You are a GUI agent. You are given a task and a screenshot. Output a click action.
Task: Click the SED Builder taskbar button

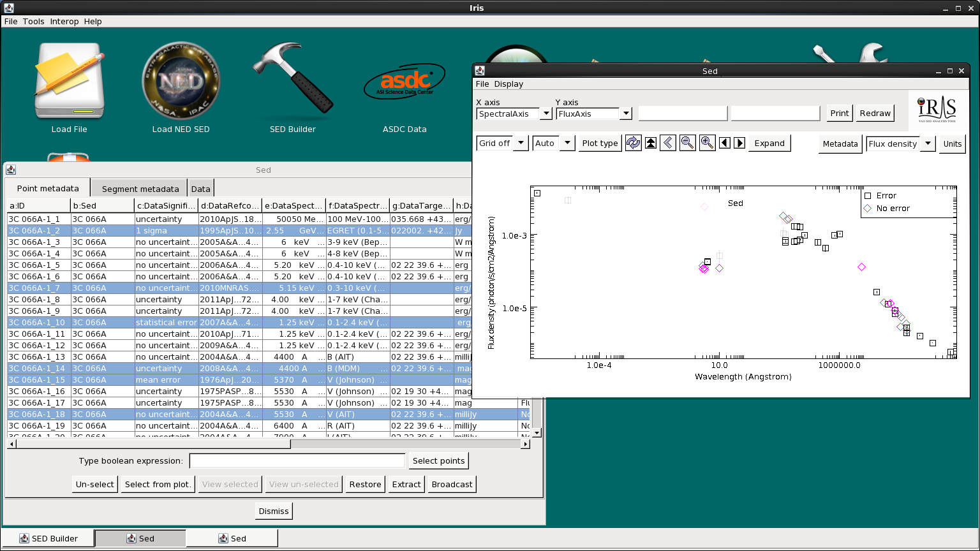tap(48, 538)
